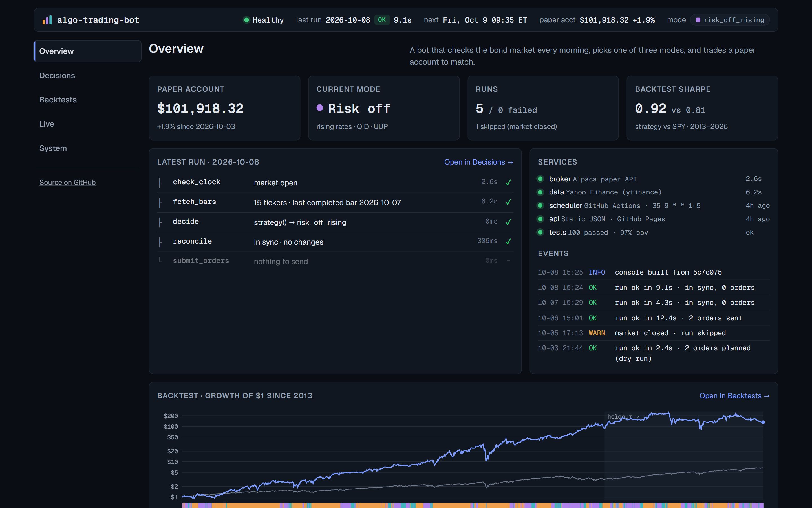Click header 'next Fri, Oct 9 09:35 ET' text
812x508 pixels.
[x=475, y=20]
